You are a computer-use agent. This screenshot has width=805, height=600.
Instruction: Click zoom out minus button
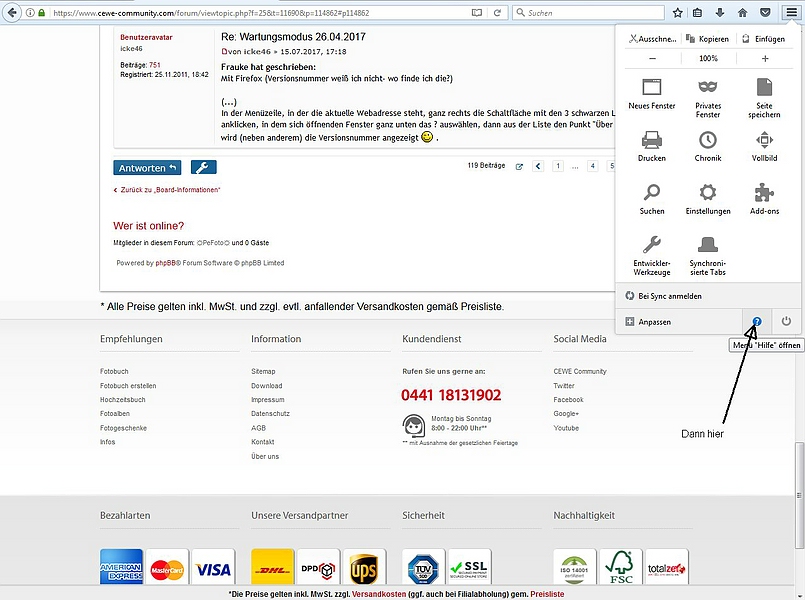click(x=652, y=59)
